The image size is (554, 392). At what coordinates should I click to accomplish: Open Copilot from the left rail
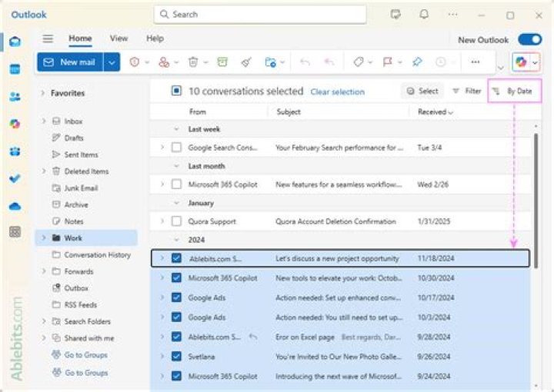(15, 124)
